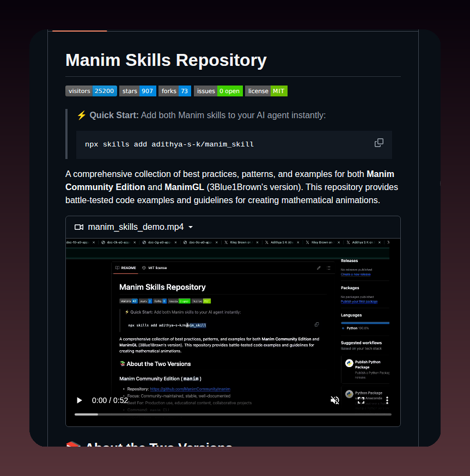Click Create a new release link in video
Image resolution: width=470 pixels, height=476 pixels.
pos(356,274)
